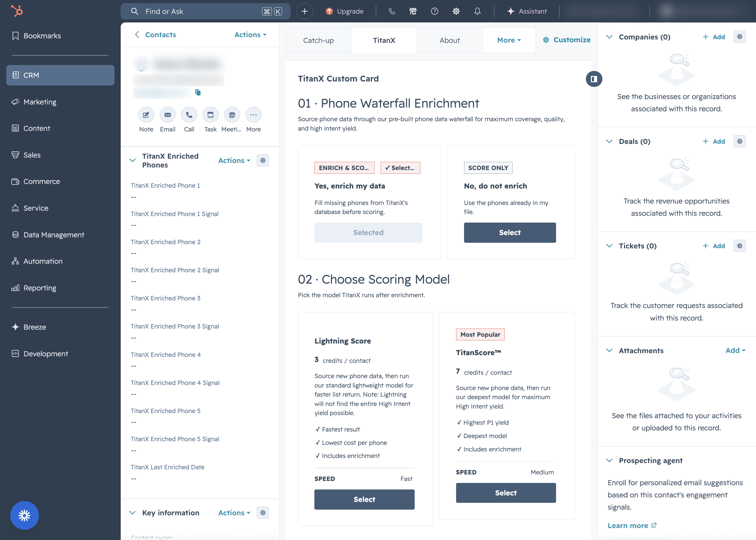Select the TitanScore model
Screen dimensions: 756x540
click(506, 493)
